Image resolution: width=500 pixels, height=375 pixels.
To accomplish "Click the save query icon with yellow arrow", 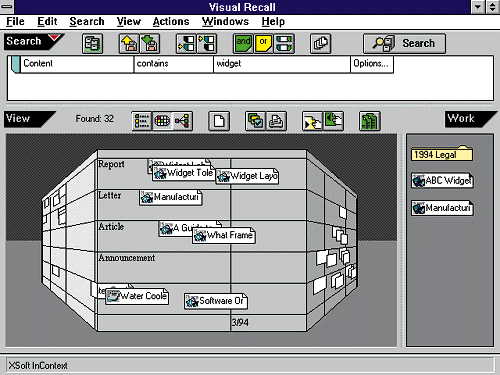I will coord(129,44).
